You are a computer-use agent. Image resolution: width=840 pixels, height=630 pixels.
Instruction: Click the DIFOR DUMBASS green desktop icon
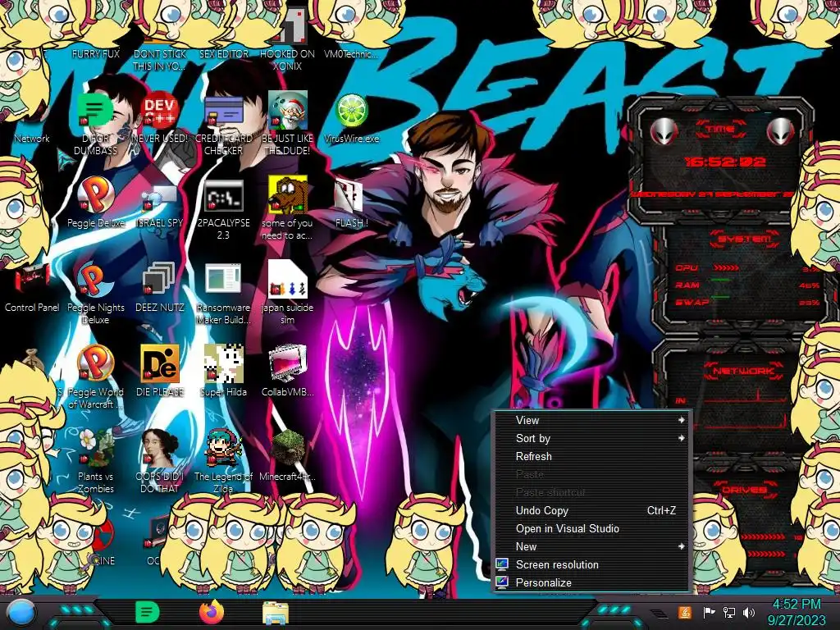(95, 112)
